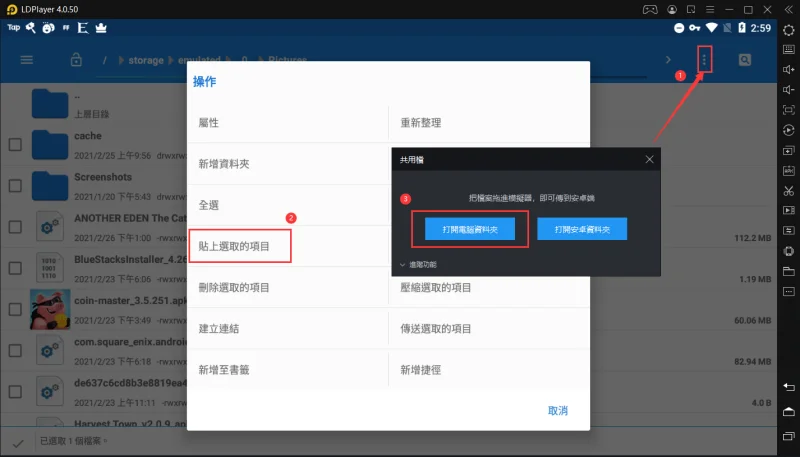
Task: Click the Android back arrow in sidebar
Action: (x=789, y=387)
